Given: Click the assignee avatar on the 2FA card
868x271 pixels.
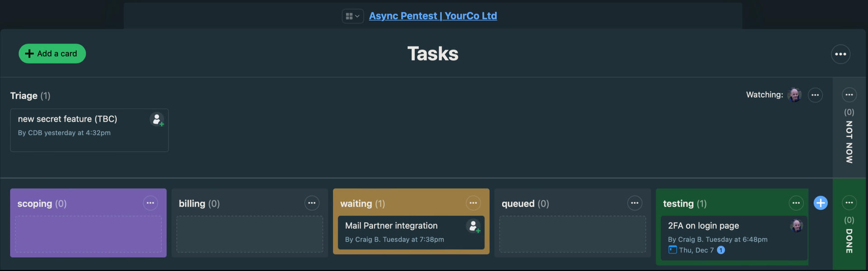Looking at the screenshot, I should pos(797,225).
